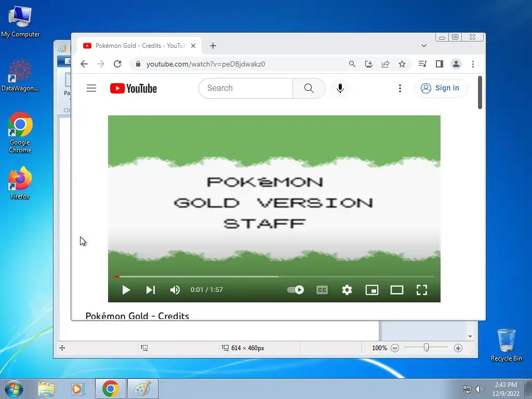Image resolution: width=532 pixels, height=399 pixels.
Task: Play the Pokémon Gold credits video
Action: click(126, 290)
